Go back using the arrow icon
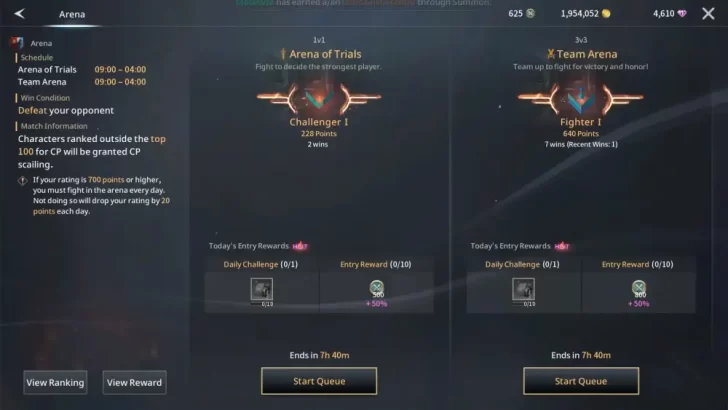The width and height of the screenshot is (728, 410). tap(19, 13)
